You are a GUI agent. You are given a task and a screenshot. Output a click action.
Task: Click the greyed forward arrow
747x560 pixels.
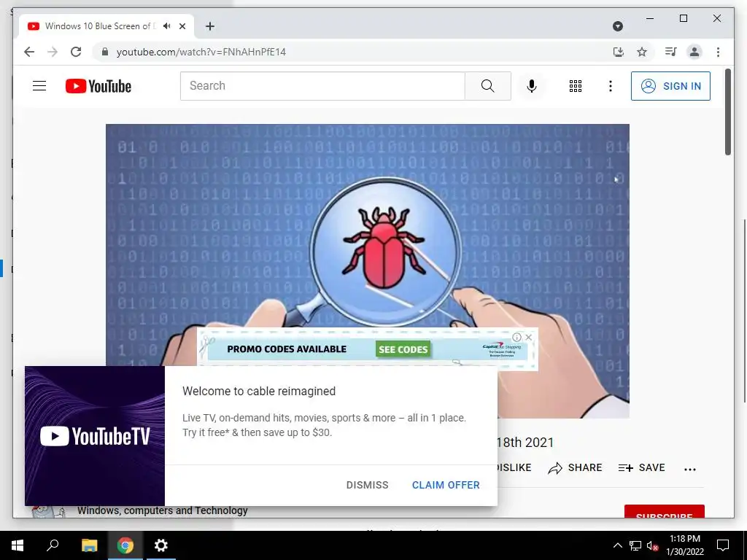coord(53,52)
